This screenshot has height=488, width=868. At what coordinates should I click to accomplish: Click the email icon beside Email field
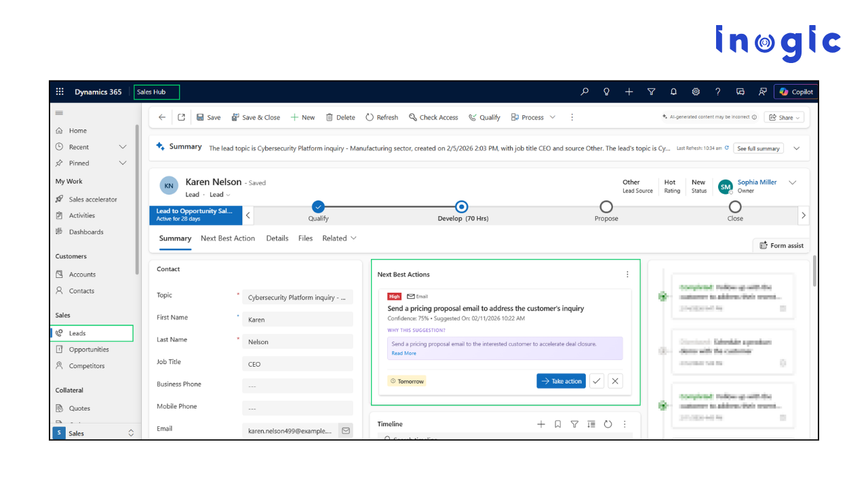pos(346,430)
